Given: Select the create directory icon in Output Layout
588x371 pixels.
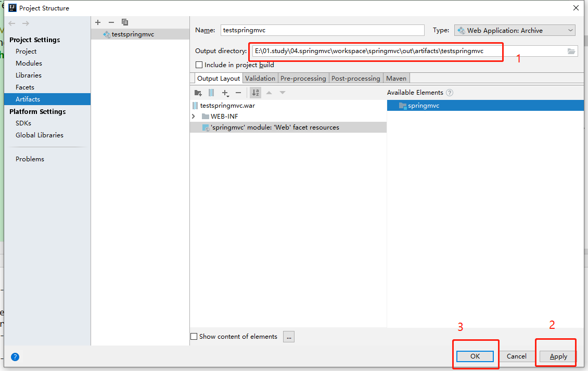Looking at the screenshot, I should pyautogui.click(x=198, y=93).
